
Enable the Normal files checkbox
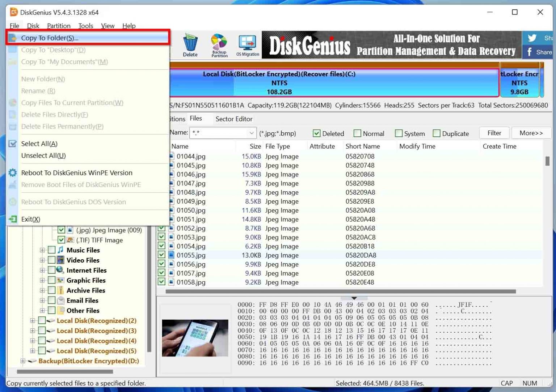pyautogui.click(x=357, y=133)
